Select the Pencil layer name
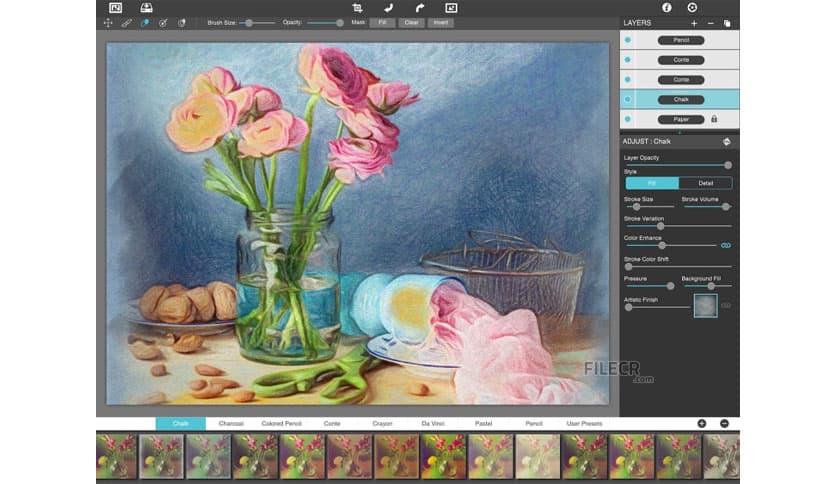 point(681,40)
